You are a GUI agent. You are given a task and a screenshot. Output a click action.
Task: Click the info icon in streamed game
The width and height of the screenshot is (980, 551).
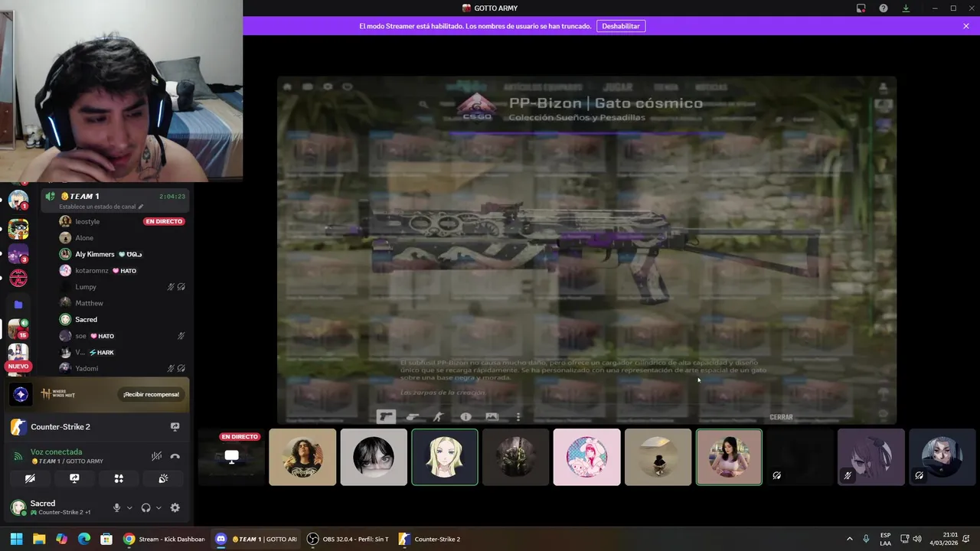click(x=465, y=417)
